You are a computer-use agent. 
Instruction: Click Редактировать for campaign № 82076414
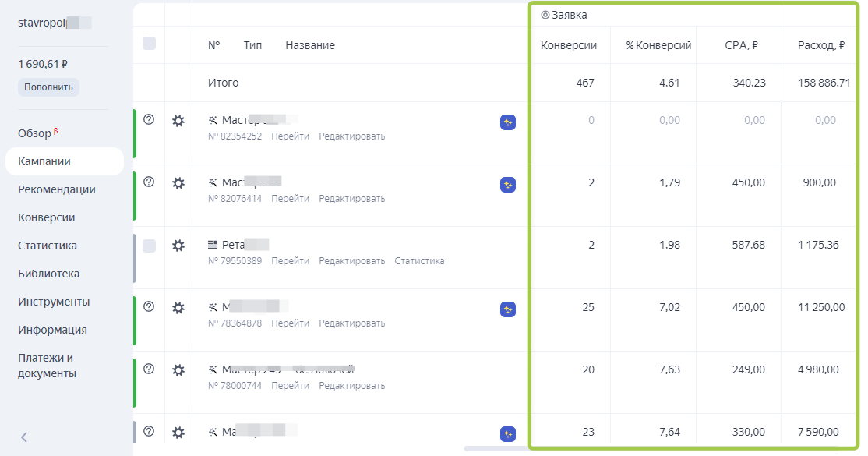coord(351,198)
